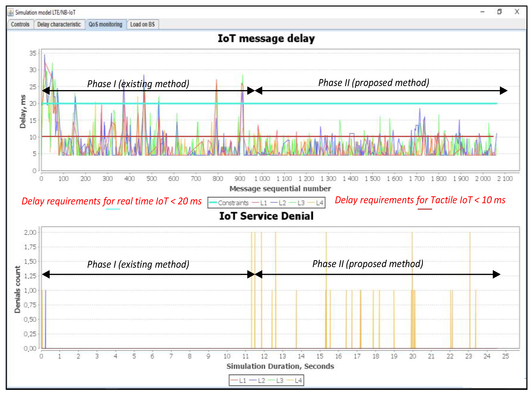Switch to the Delay characteristic tab
Image resolution: width=532 pixels, height=395 pixels.
click(x=59, y=24)
